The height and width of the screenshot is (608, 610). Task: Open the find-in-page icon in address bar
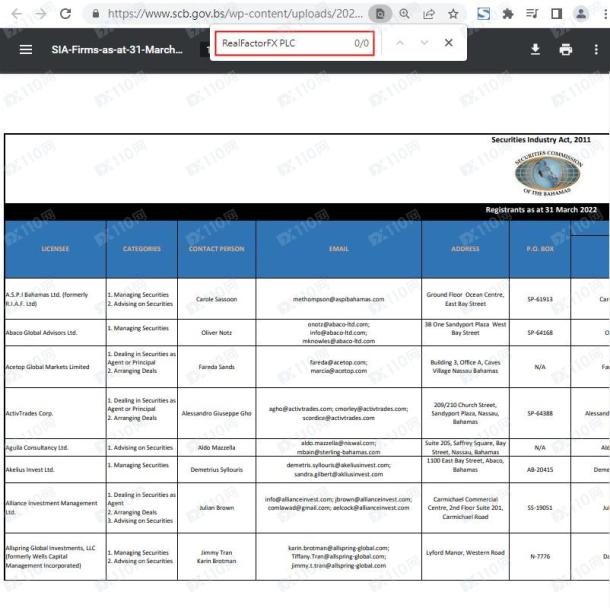tap(380, 14)
